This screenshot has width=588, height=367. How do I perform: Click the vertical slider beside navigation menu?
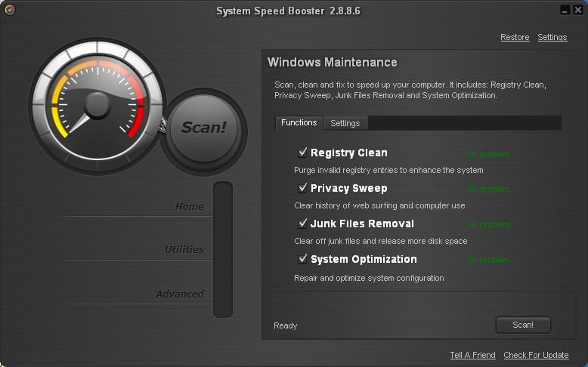223,250
